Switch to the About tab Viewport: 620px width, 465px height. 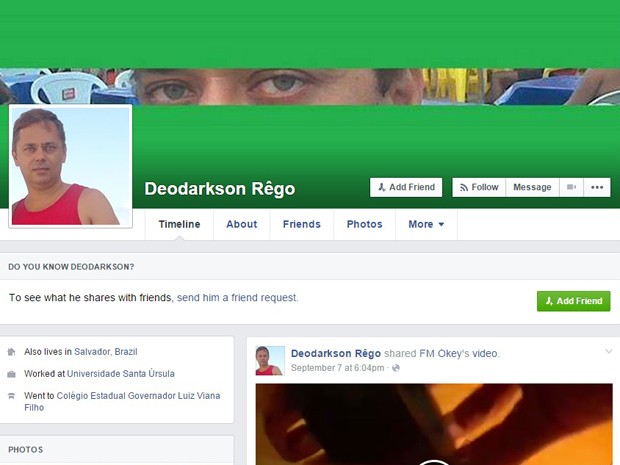point(242,224)
